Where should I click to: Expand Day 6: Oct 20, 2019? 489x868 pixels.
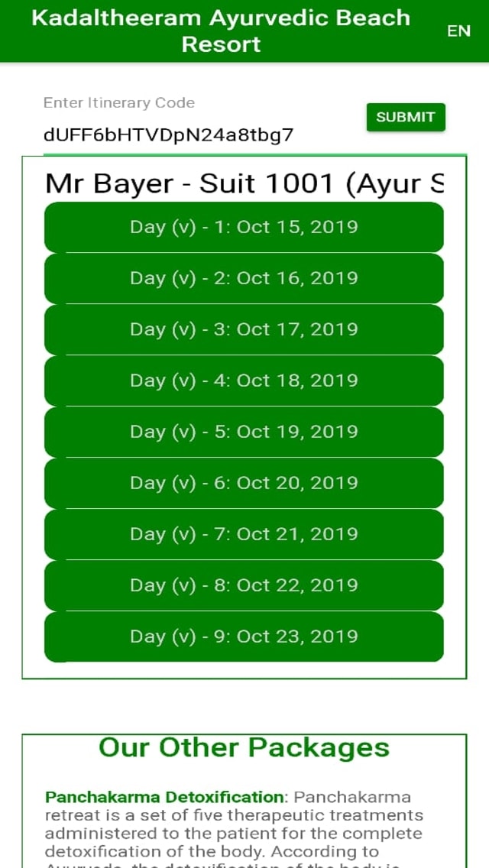[244, 483]
